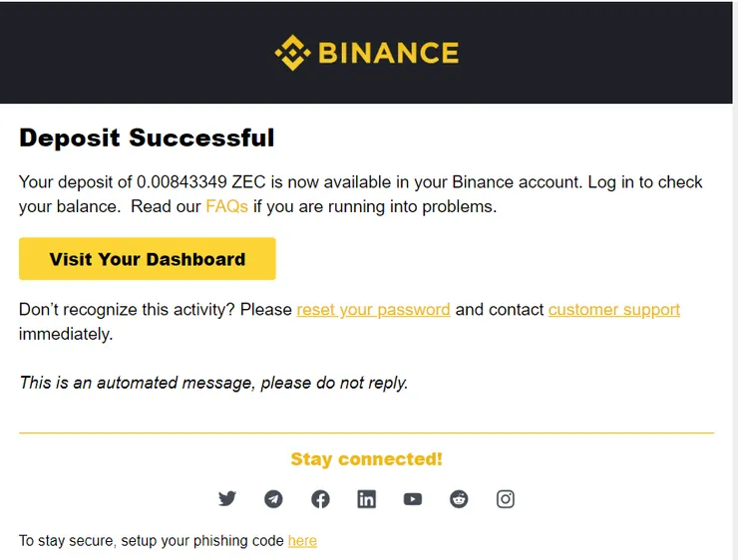Open the Reddit social icon
738x560 pixels.
pyautogui.click(x=459, y=499)
